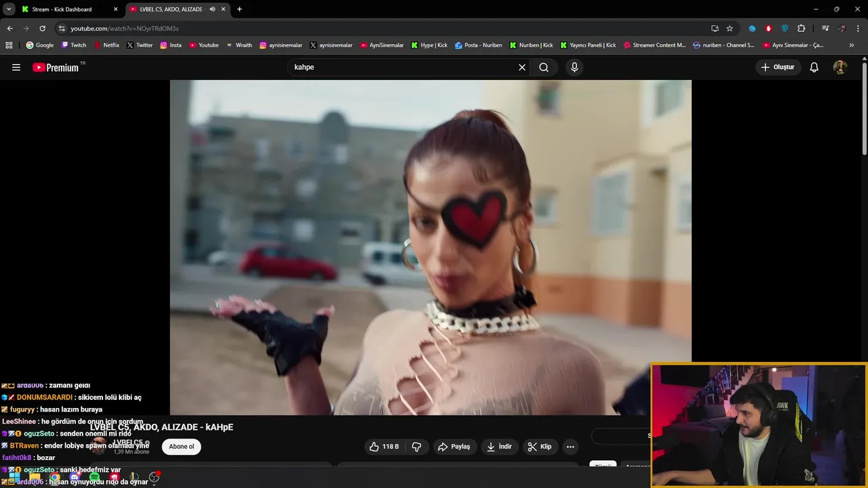Clear the search text with the X
Screen dimensions: 868x488
pos(522,67)
